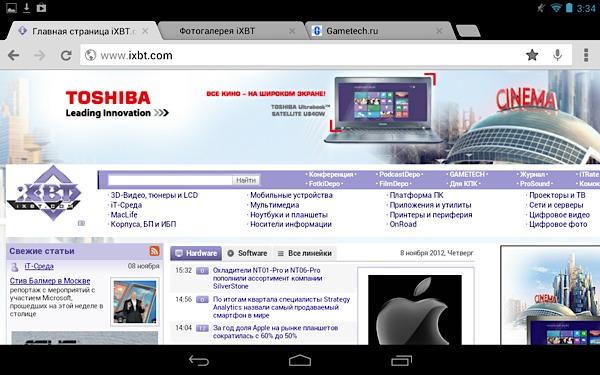The image size is (600, 375).
Task: Open the MacLife section link
Action: [x=124, y=215]
